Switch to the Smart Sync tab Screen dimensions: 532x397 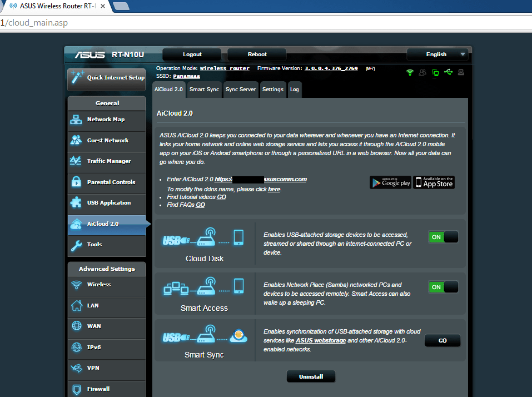pos(204,90)
